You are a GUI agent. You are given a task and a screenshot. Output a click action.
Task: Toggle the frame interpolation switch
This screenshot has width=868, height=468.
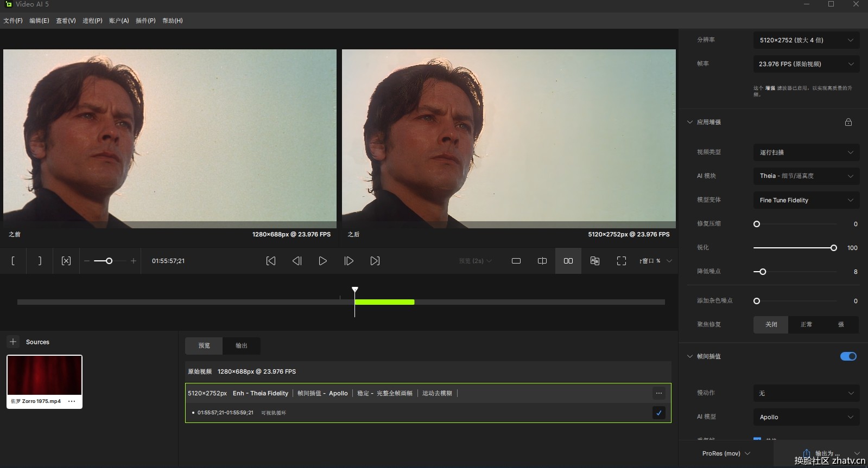click(x=848, y=356)
